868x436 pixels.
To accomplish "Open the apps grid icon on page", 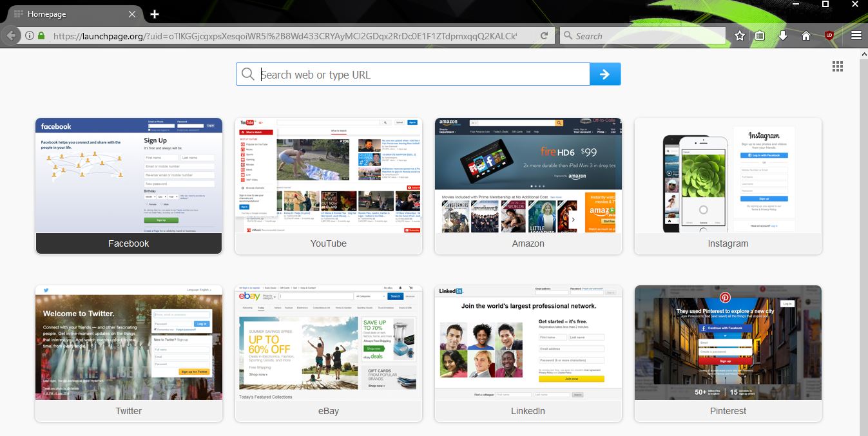I will tap(837, 66).
